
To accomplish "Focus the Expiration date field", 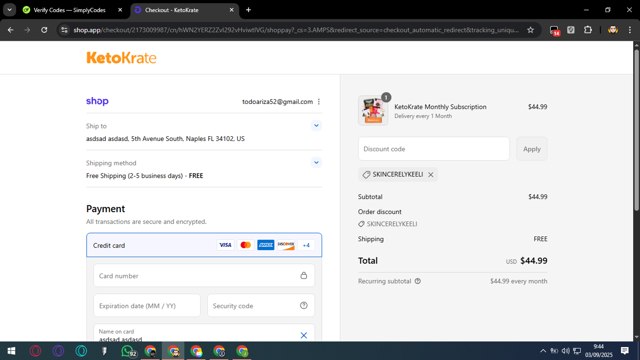I will (x=147, y=306).
